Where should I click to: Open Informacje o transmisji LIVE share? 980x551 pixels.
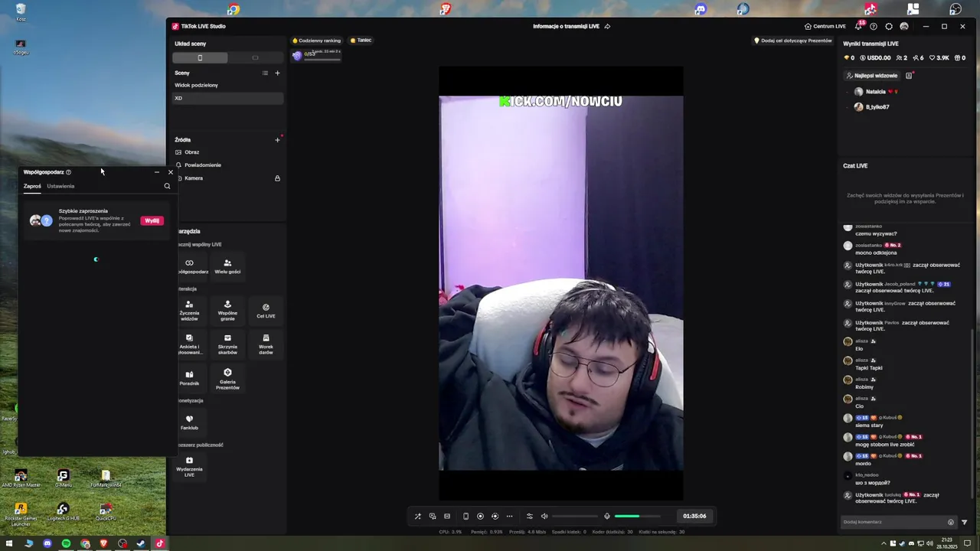(607, 26)
